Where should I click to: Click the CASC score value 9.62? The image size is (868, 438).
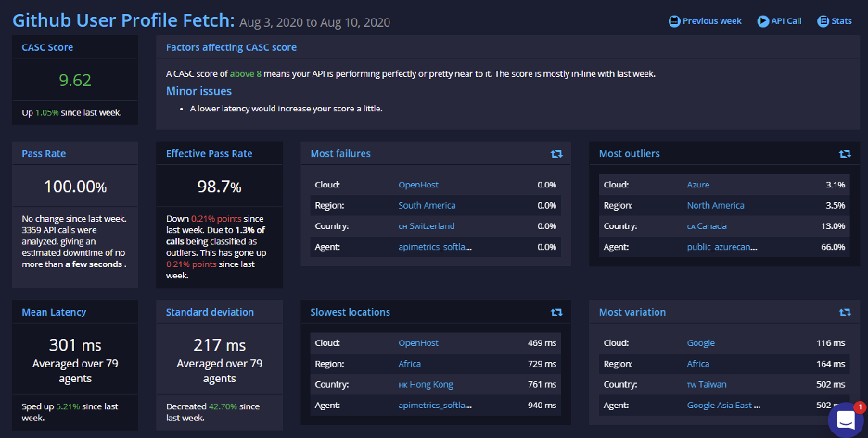[x=75, y=81]
